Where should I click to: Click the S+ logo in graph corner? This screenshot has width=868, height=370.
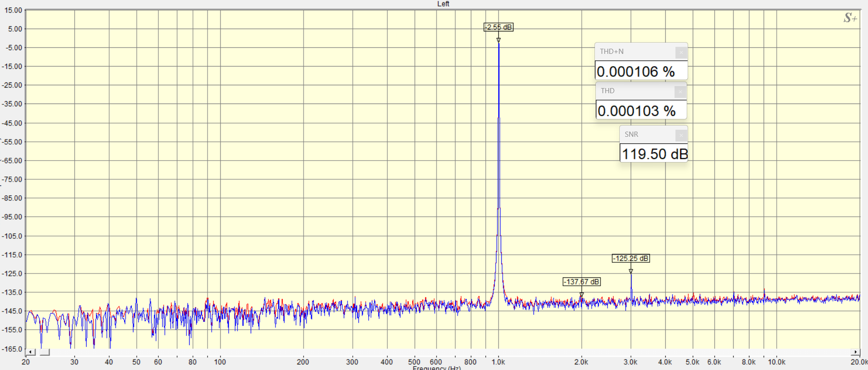coord(850,18)
